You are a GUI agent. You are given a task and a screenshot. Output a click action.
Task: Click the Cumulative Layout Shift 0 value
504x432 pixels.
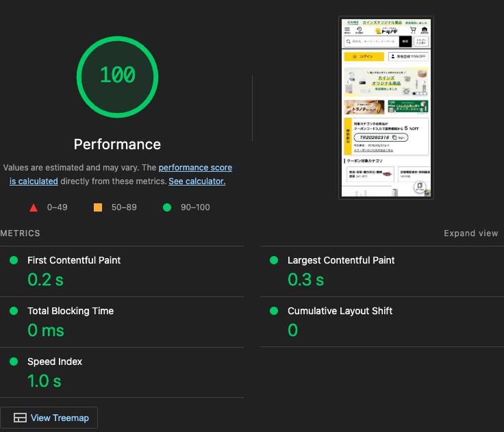[x=292, y=330]
